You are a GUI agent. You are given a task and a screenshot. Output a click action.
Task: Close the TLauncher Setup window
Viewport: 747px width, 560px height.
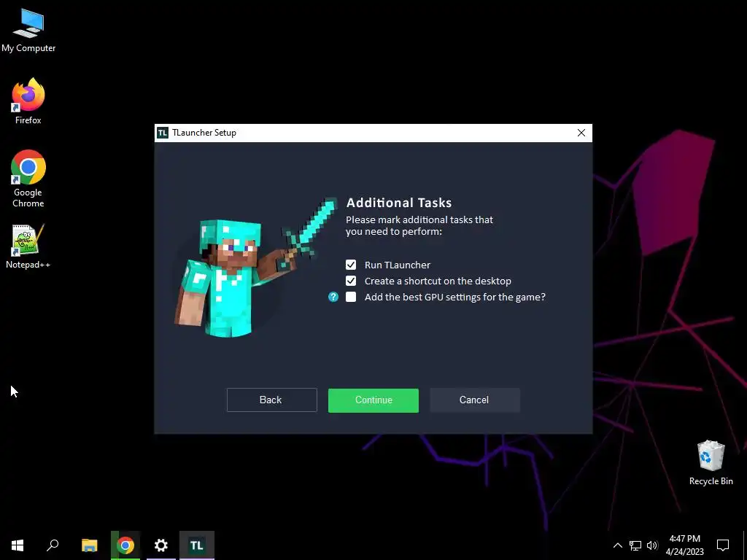coord(581,133)
